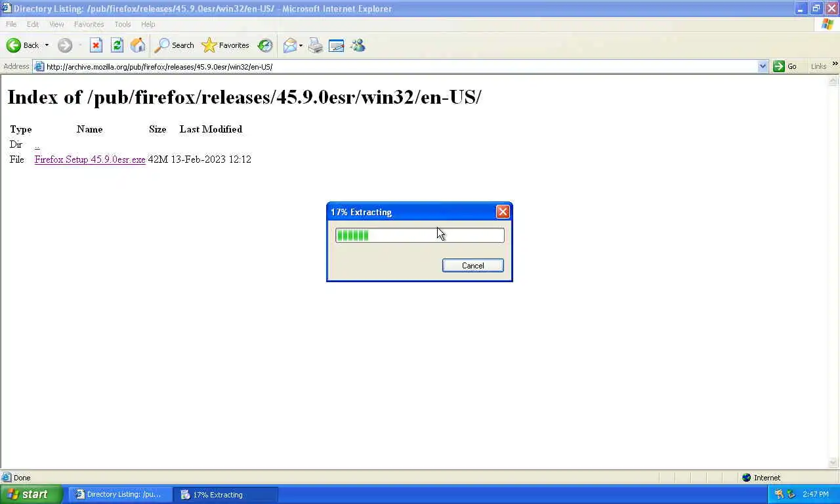Open the View menu
The height and width of the screenshot is (504, 840).
tap(56, 24)
